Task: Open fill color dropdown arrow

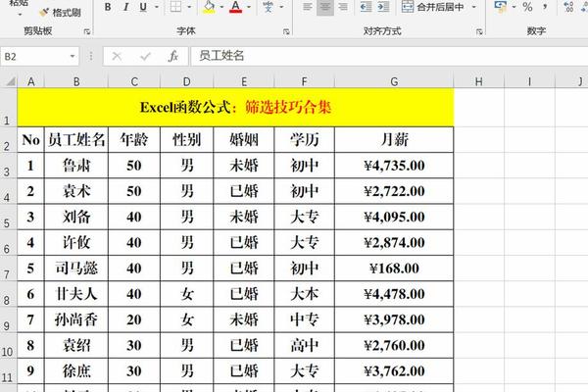Action: [221, 7]
